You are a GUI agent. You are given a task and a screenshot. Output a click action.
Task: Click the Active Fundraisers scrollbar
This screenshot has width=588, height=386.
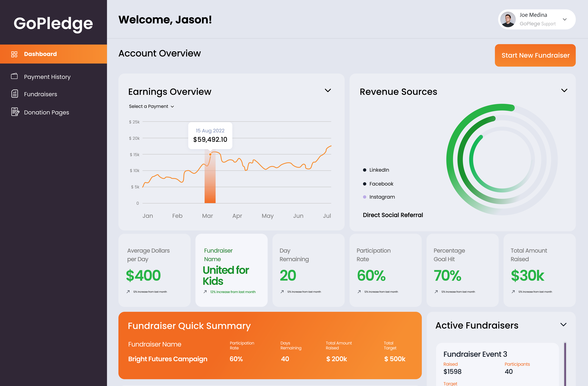tap(565, 364)
